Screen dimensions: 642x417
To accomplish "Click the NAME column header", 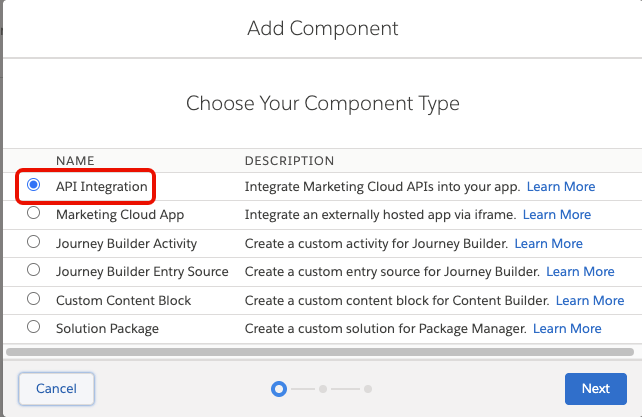I will coord(75,160).
